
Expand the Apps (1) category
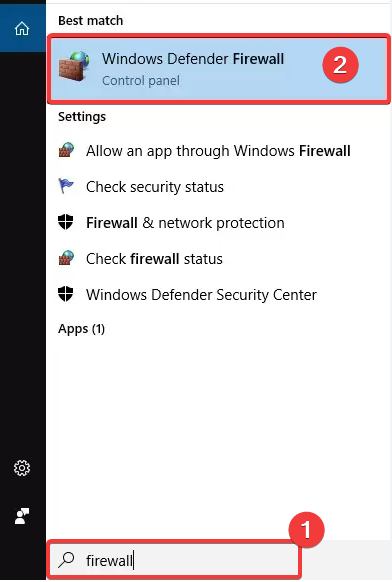(x=81, y=329)
